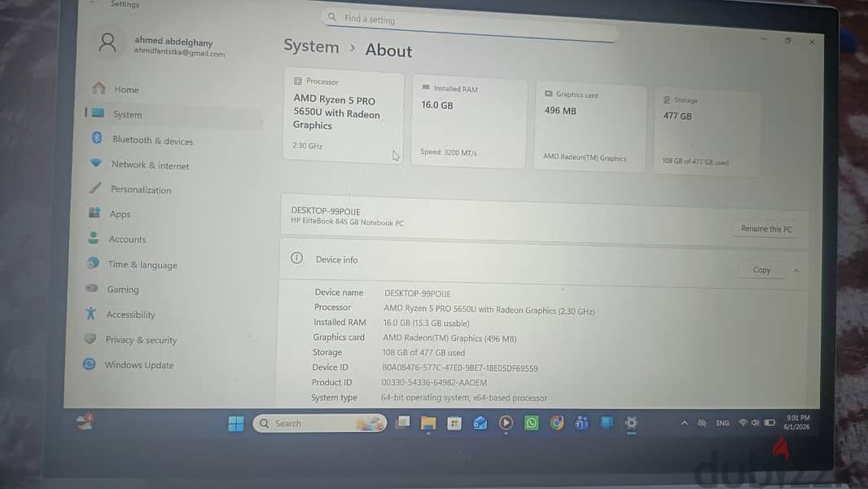Image resolution: width=868 pixels, height=489 pixels.
Task: Open Microsoft Store from the taskbar
Action: click(x=454, y=424)
